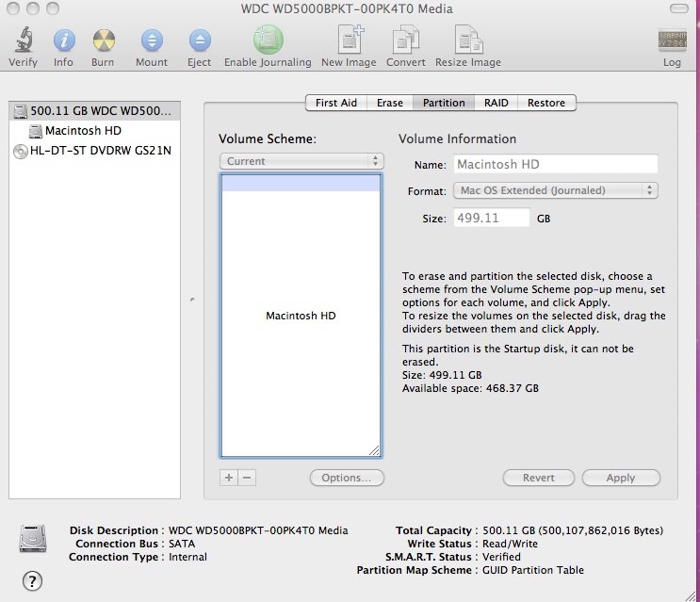Click the GUID Partition Table text

pos(533,570)
